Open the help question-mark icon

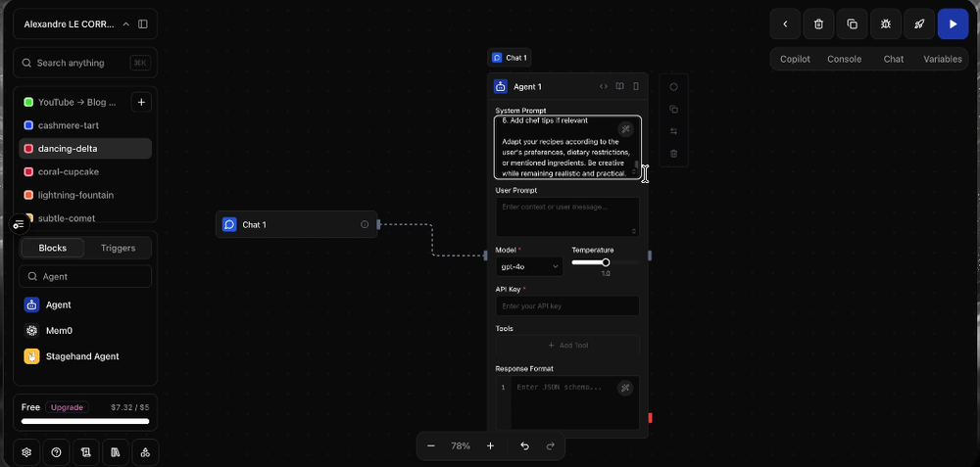tap(56, 452)
